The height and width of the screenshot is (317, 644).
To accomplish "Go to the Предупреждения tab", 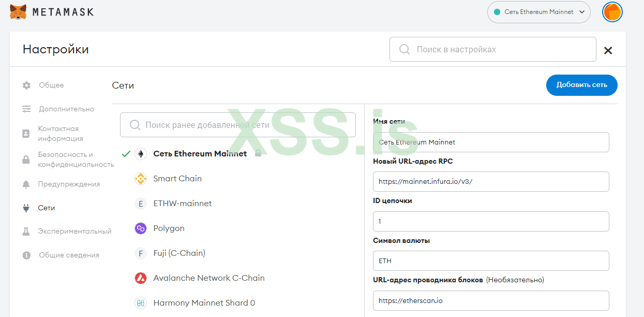I will pyautogui.click(x=69, y=184).
